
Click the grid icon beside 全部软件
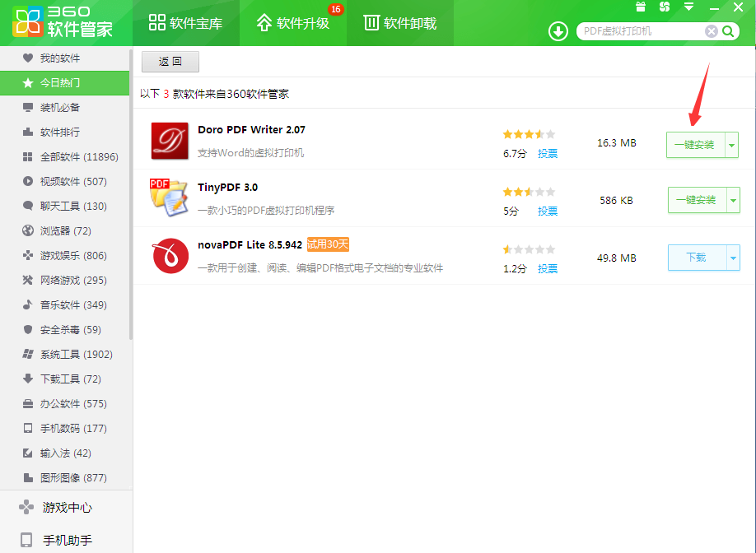click(28, 156)
